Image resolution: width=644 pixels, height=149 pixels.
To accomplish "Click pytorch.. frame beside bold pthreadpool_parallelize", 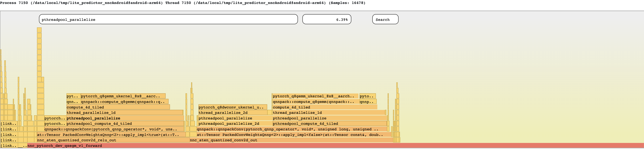I will tap(55, 118).
